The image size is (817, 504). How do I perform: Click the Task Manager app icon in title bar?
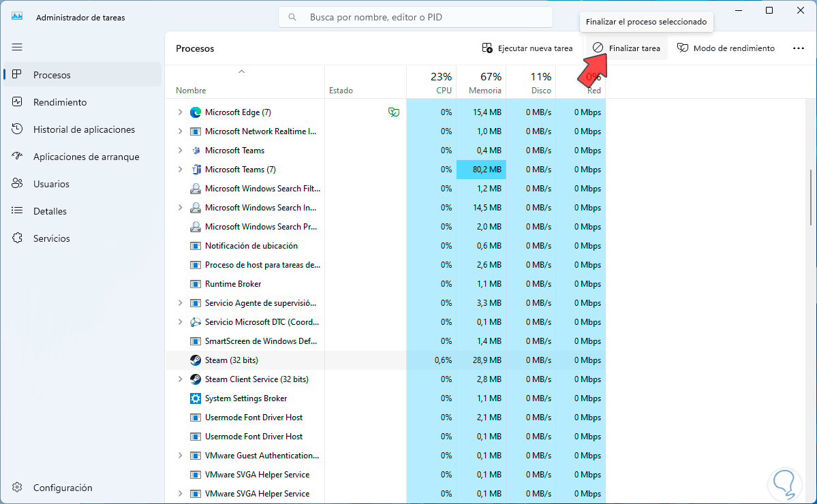point(17,16)
